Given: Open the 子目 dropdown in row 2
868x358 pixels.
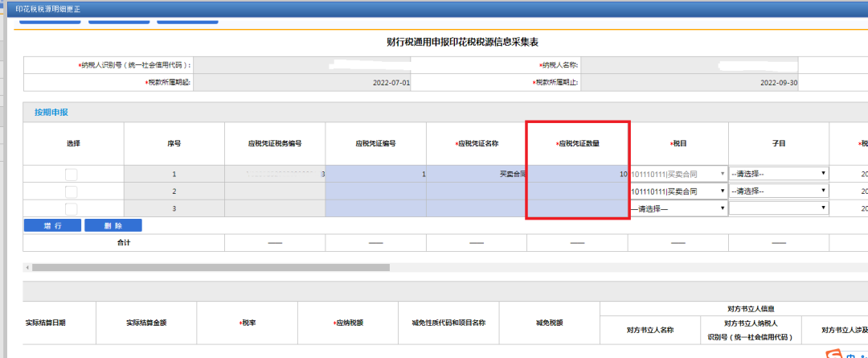Looking at the screenshot, I should 779,191.
